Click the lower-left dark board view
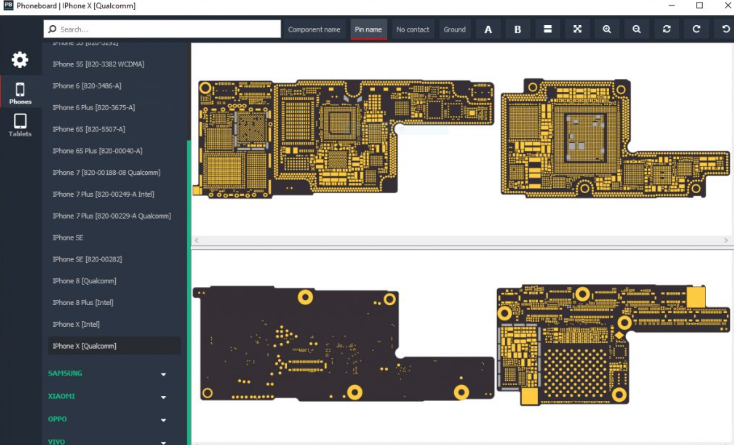734x445 pixels. point(344,343)
